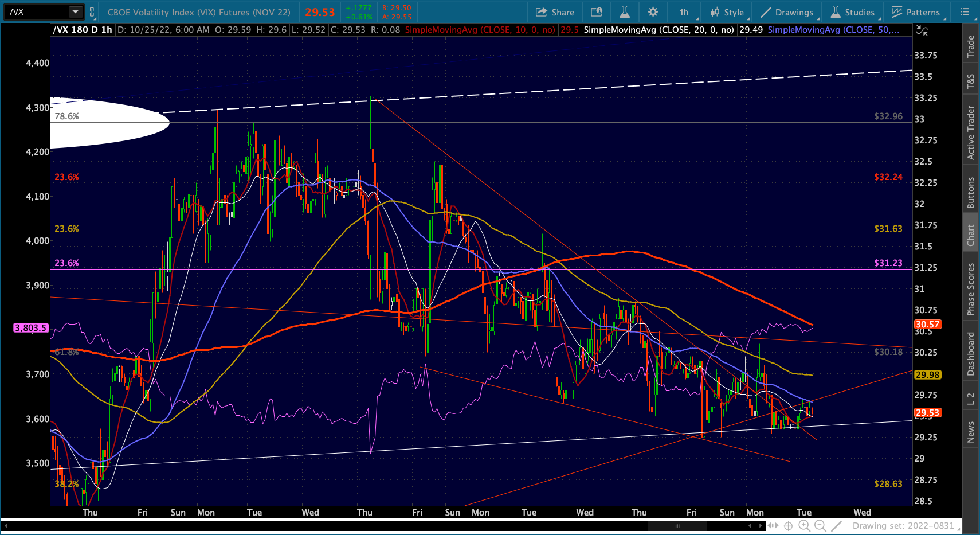Image resolution: width=980 pixels, height=535 pixels.
Task: Click the Share chart icon
Action: 554,12
